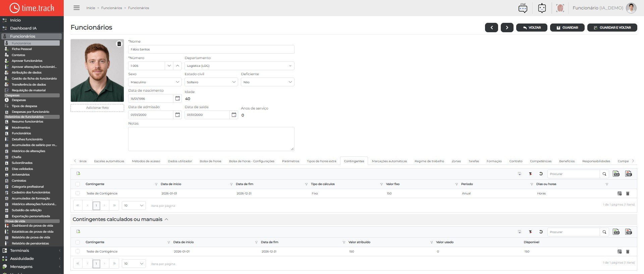Click the fingerprint icon in header

[560, 8]
